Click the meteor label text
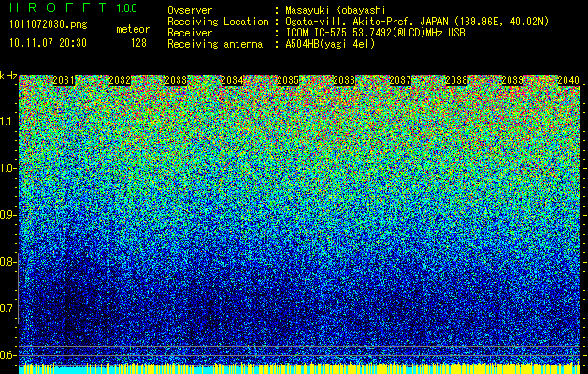This screenshot has height=374, width=588. [133, 29]
